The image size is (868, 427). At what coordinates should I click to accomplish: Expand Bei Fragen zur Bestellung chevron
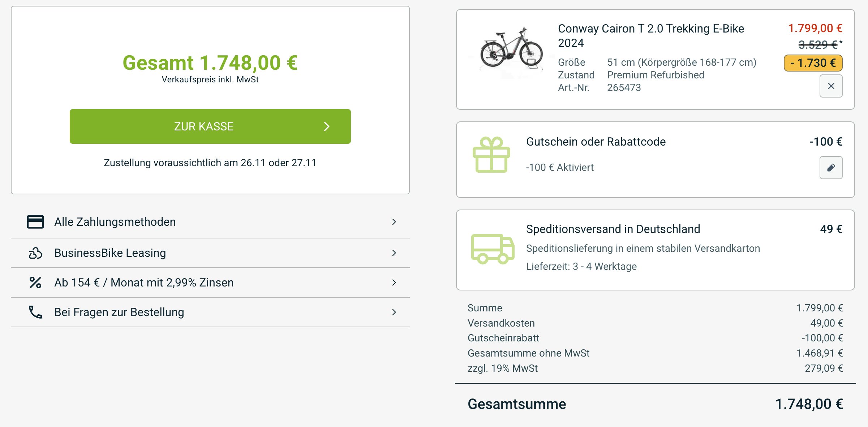coord(394,312)
